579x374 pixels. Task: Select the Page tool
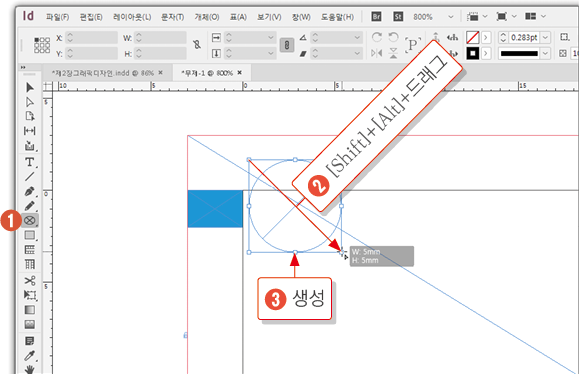point(30,116)
